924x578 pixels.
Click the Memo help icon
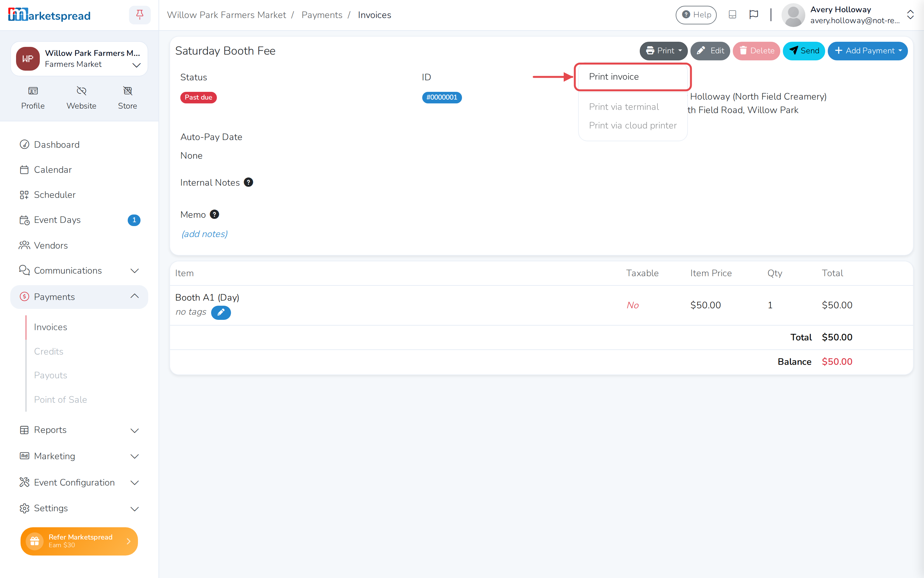pyautogui.click(x=214, y=215)
